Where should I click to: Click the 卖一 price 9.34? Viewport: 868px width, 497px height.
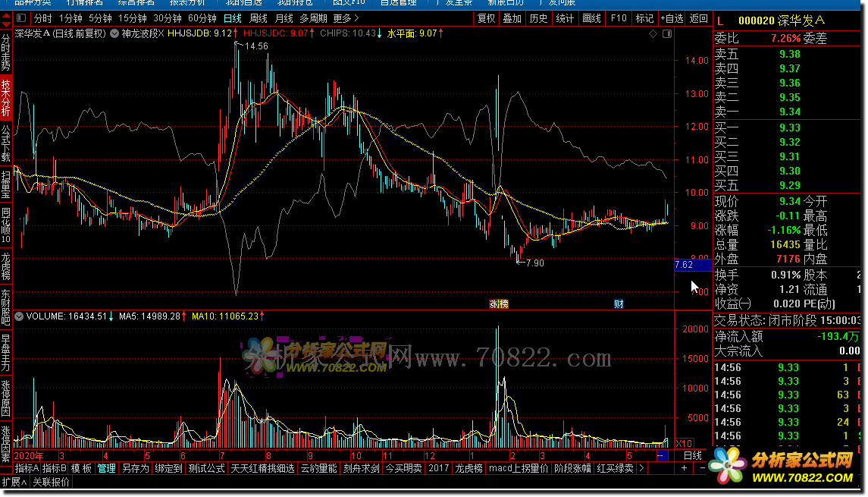coord(790,112)
